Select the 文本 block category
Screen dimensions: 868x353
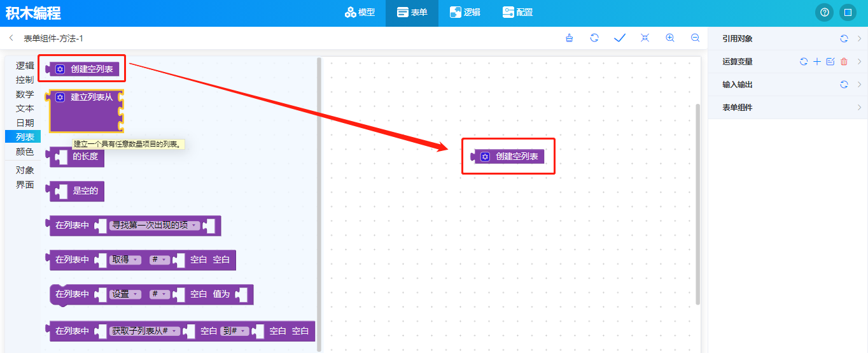pyautogui.click(x=25, y=109)
